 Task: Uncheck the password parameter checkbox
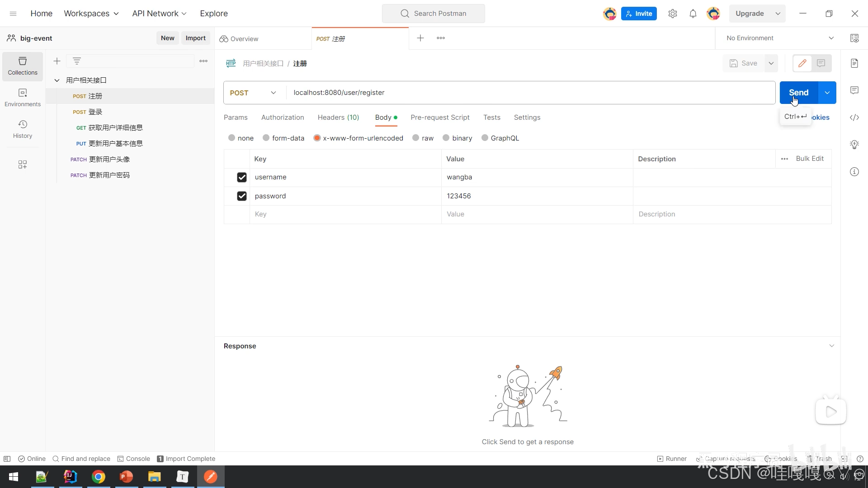[242, 196]
